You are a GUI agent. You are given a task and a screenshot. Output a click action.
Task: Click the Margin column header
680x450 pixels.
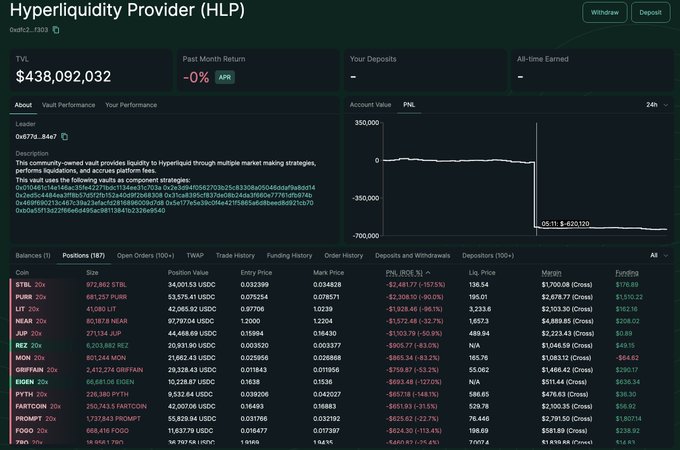click(x=551, y=273)
